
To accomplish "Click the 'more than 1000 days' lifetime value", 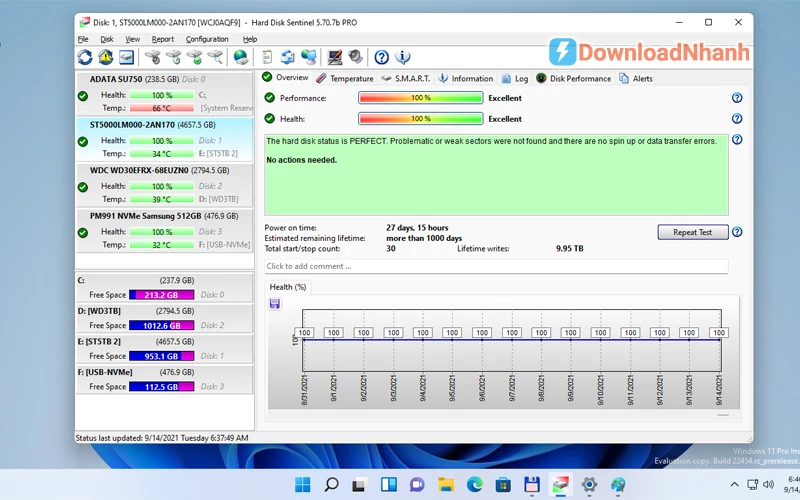I will (424, 238).
